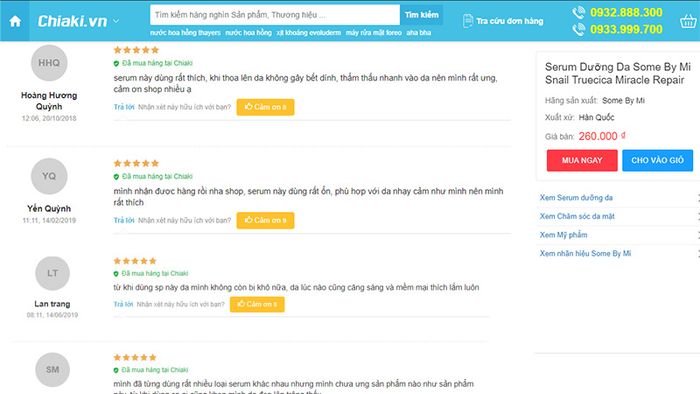This screenshot has width=700, height=394.
Task: Click the HHQ reviewer avatar
Action: click(x=49, y=63)
